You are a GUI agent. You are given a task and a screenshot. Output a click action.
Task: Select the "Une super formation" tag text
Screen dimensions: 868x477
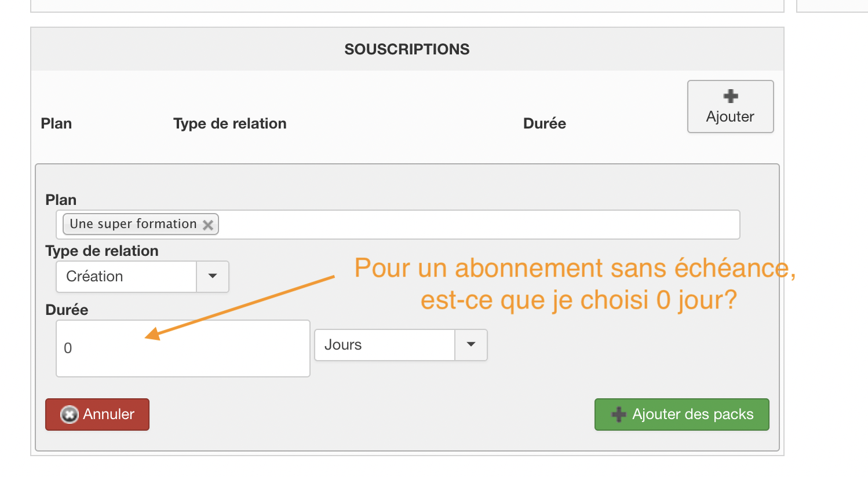(x=133, y=224)
